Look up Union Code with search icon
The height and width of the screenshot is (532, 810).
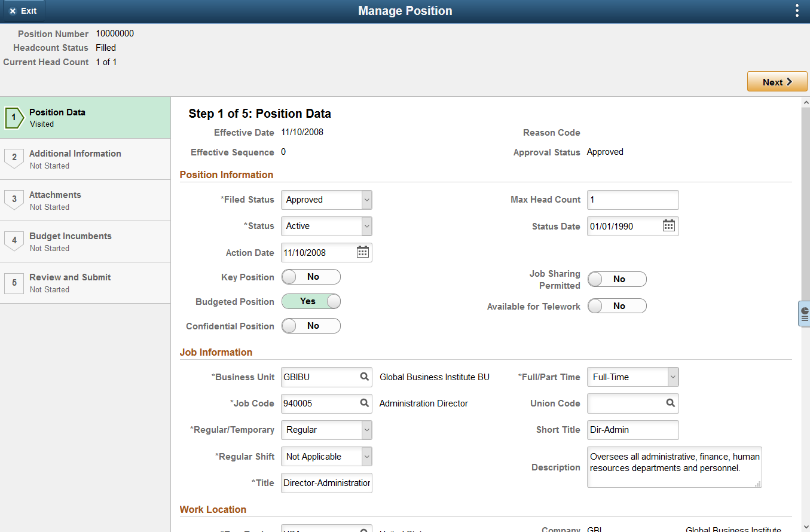click(671, 403)
